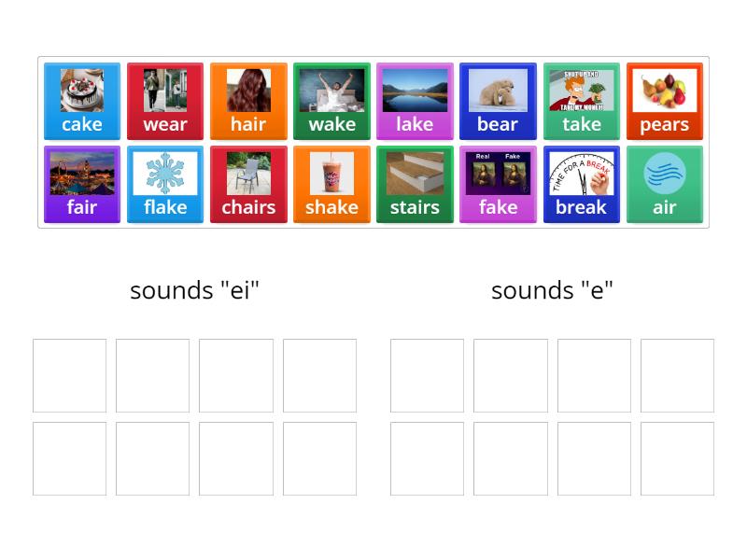The image size is (747, 560).
Task: Click the 'sounds ei' group heading
Action: (x=194, y=290)
